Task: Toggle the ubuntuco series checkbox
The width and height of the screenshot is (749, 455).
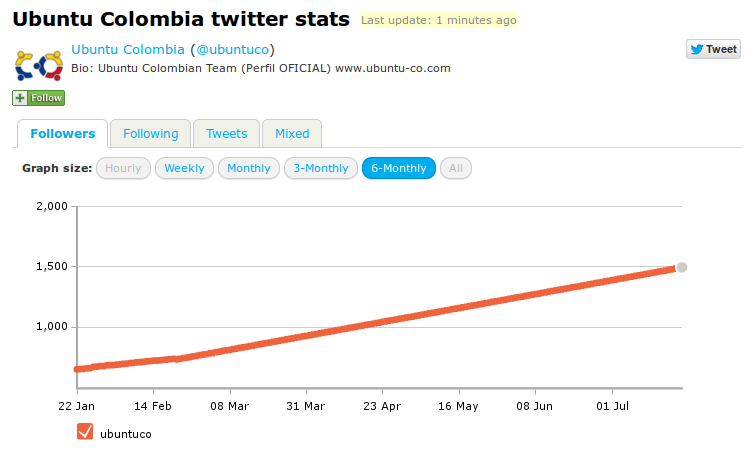Action: click(x=85, y=431)
